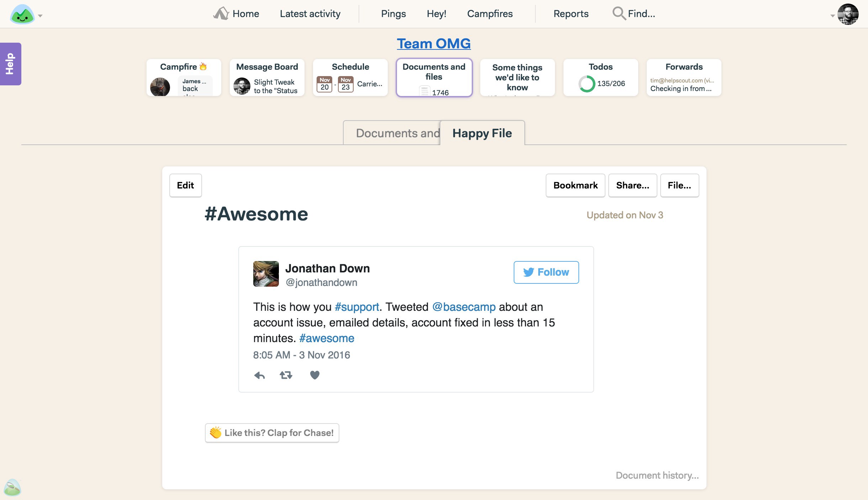
Task: Open Some things we'd like to know card
Action: click(x=517, y=78)
